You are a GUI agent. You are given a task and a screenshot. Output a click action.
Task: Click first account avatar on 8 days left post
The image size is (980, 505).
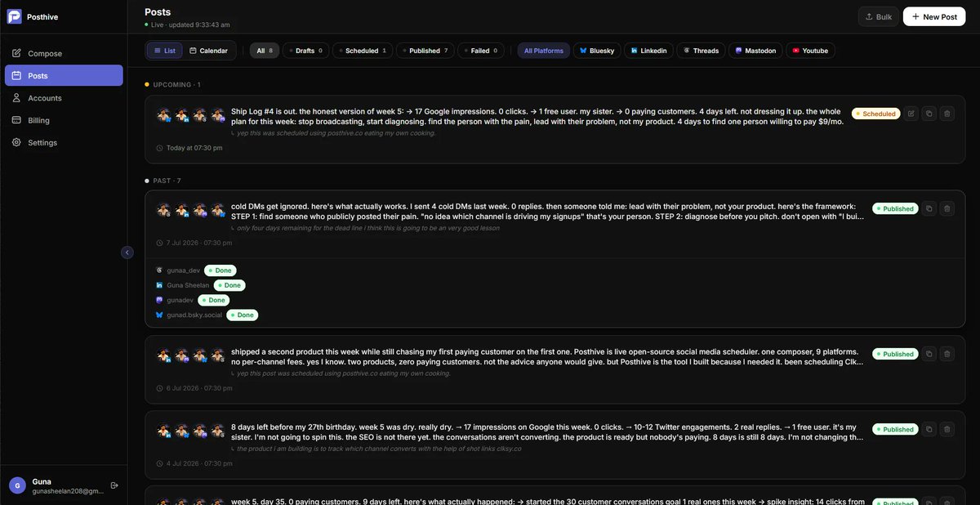pos(164,431)
